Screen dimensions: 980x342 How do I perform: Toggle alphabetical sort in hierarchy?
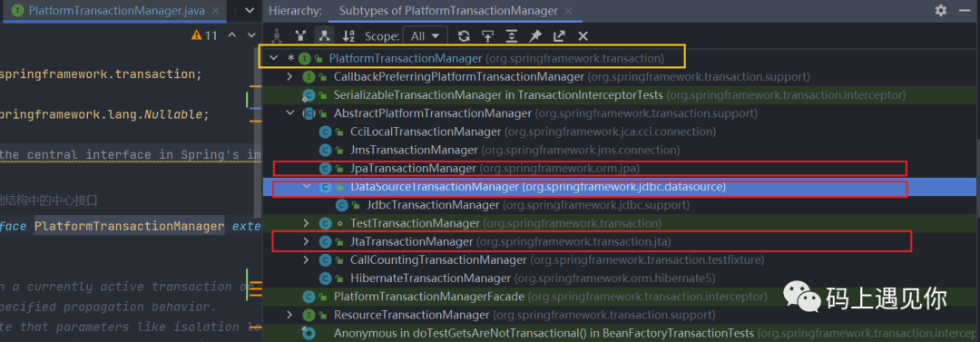click(348, 36)
